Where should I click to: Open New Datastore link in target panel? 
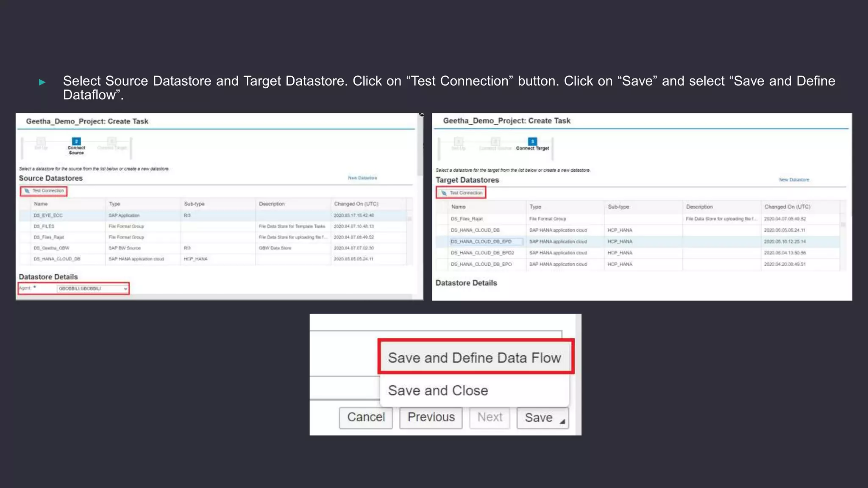pyautogui.click(x=794, y=180)
